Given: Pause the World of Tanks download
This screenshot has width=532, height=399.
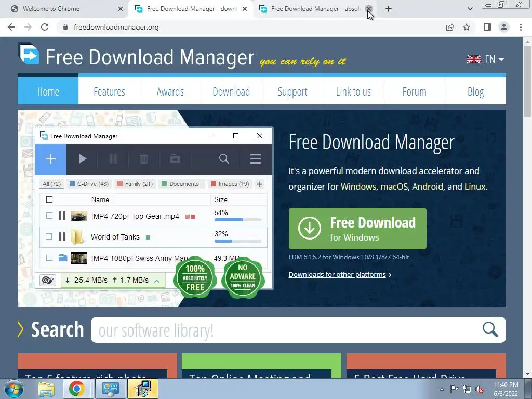Looking at the screenshot, I should pyautogui.click(x=62, y=236).
